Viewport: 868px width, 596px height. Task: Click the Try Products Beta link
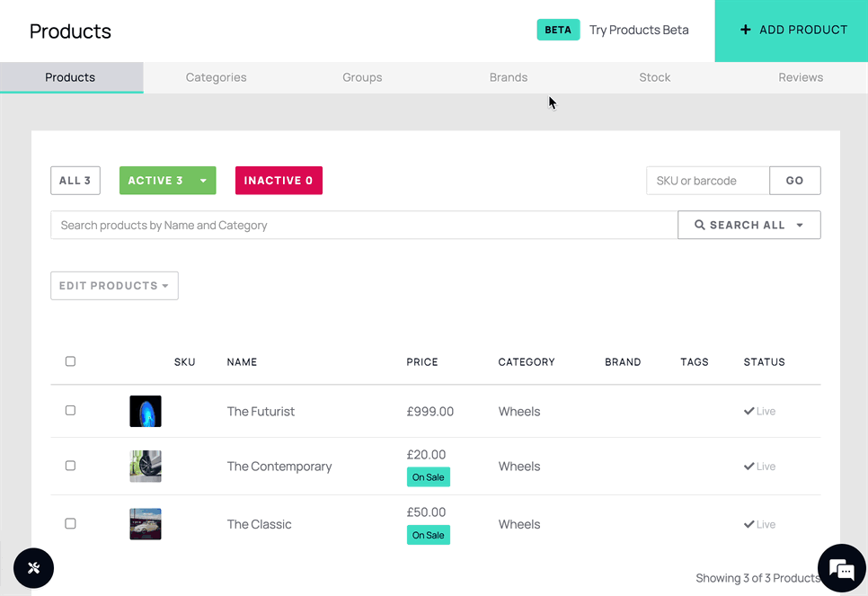(x=639, y=30)
